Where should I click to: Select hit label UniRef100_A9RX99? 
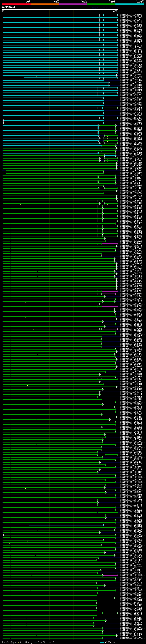point(131,193)
